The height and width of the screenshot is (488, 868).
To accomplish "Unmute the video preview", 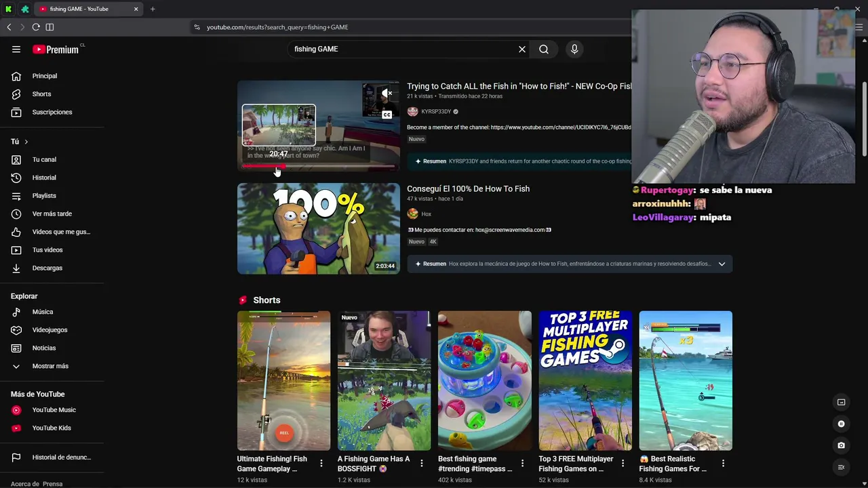I will tap(387, 94).
